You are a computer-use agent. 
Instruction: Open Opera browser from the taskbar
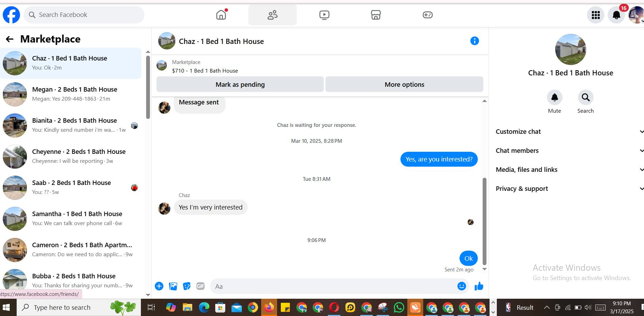(x=334, y=307)
